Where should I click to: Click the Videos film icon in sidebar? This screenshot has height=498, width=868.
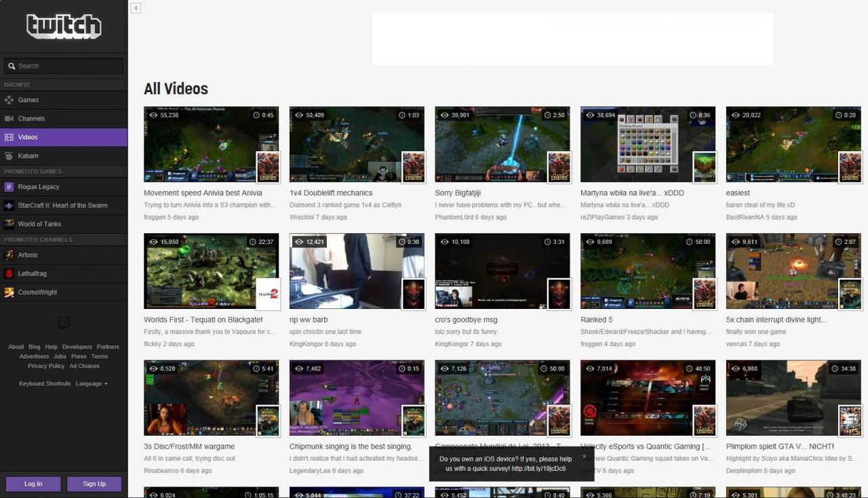tap(9, 138)
